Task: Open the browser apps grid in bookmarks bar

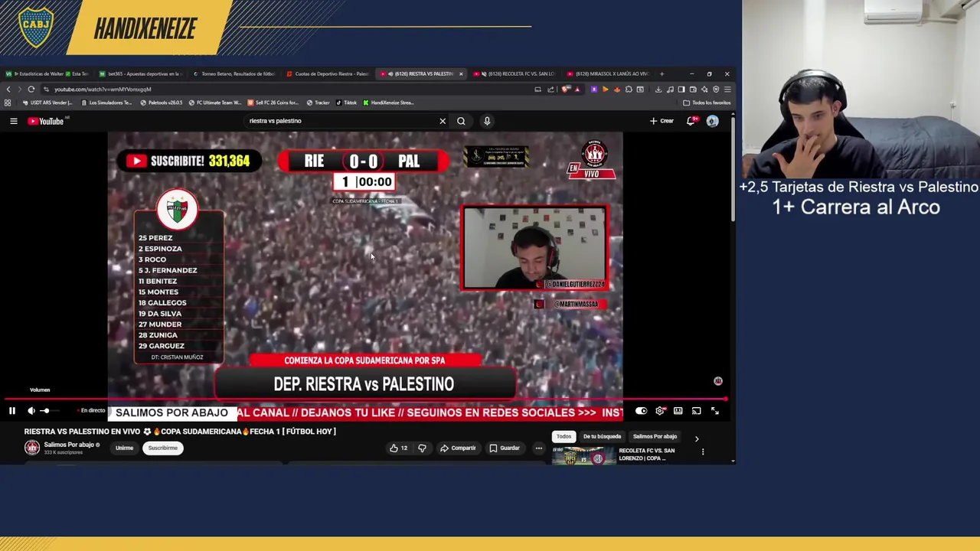Action: pyautogui.click(x=8, y=103)
